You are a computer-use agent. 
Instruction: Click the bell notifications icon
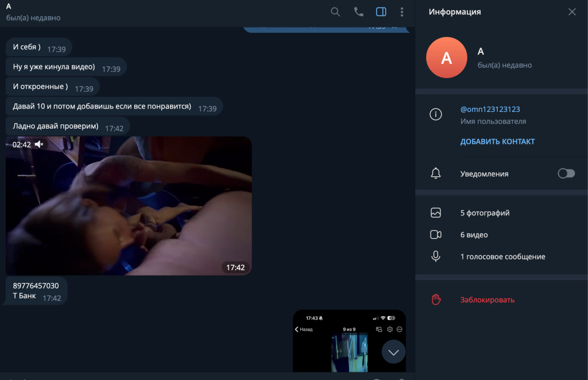[436, 173]
